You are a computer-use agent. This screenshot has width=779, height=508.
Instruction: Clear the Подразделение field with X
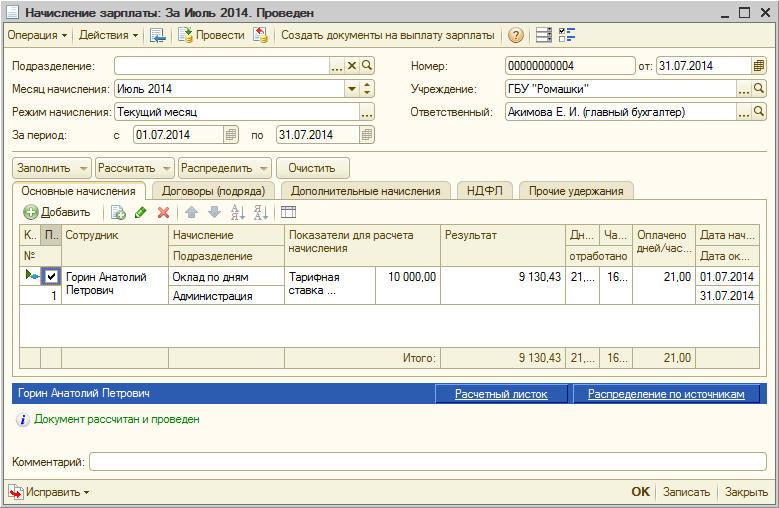point(352,66)
